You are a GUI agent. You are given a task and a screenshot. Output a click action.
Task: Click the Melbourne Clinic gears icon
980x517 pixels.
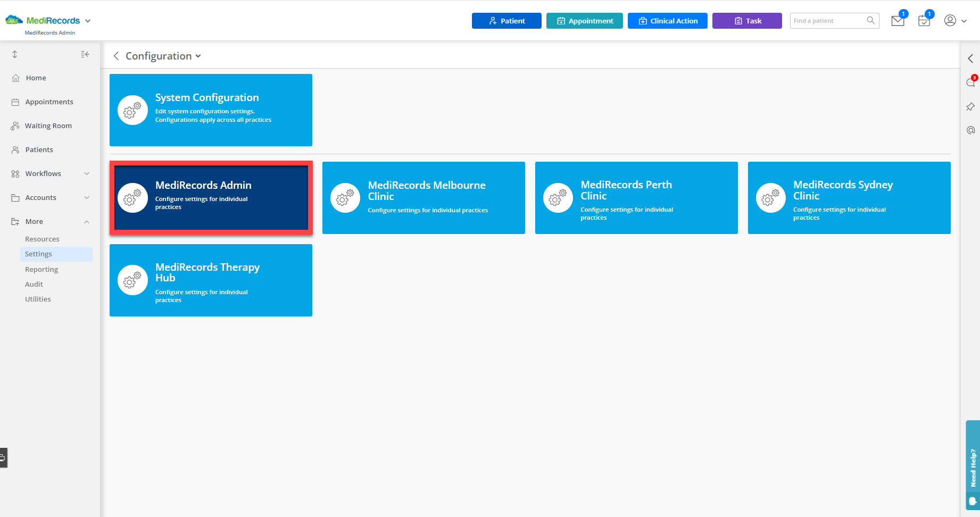[345, 198]
